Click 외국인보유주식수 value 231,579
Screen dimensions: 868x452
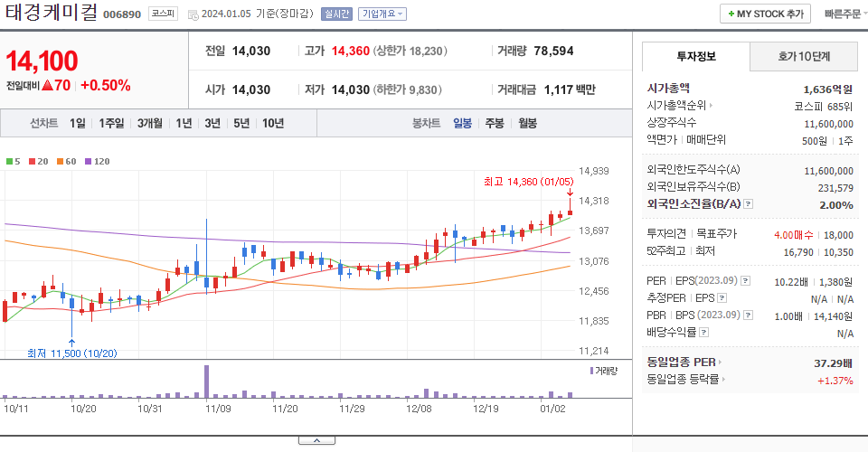click(x=835, y=188)
